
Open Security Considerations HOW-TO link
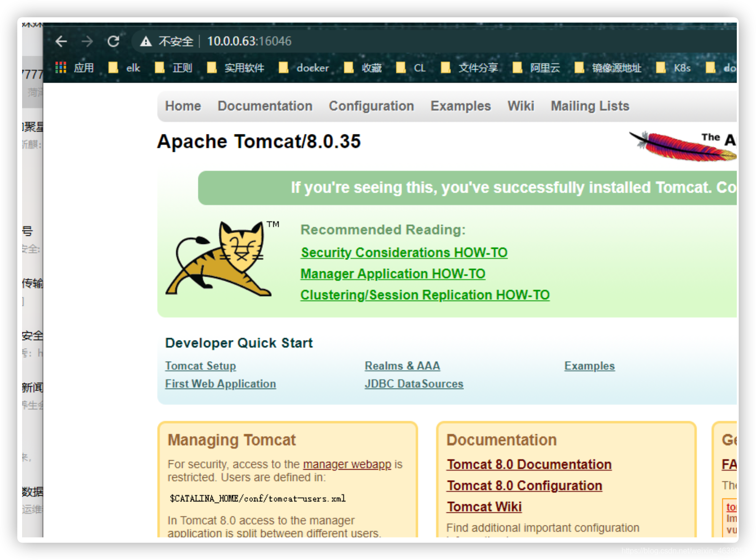[x=404, y=252]
